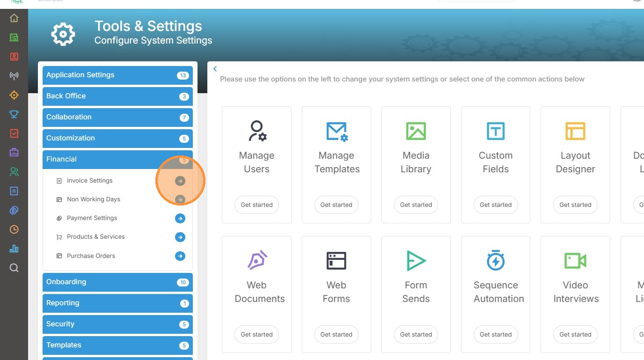This screenshot has width=644, height=360.
Task: Click the Layout Designer yellow layout icon
Action: [575, 131]
